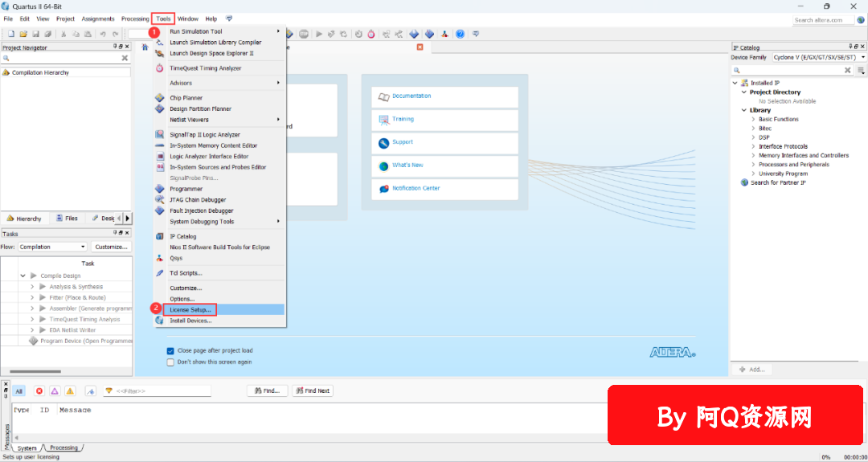Click the blue Help question-mark toolbar icon
The width and height of the screenshot is (868, 462).
point(460,34)
